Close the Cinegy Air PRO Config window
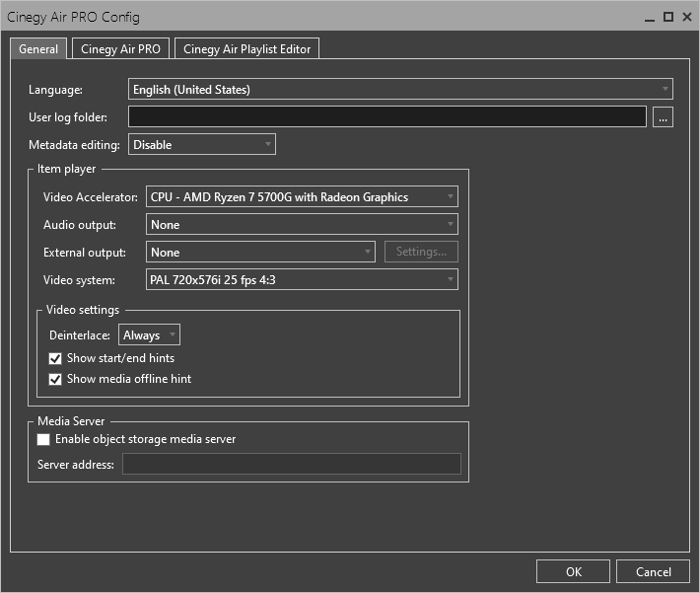Viewport: 700px width, 593px height. 687,18
